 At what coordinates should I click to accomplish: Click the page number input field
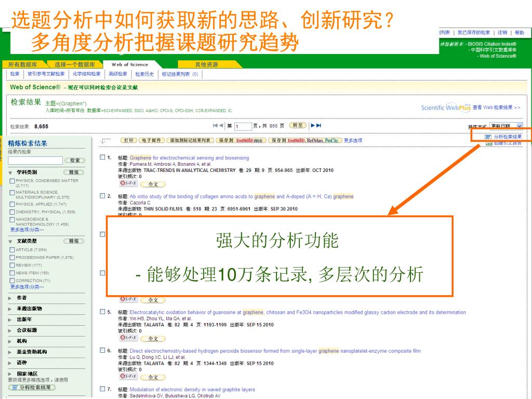coord(243,126)
